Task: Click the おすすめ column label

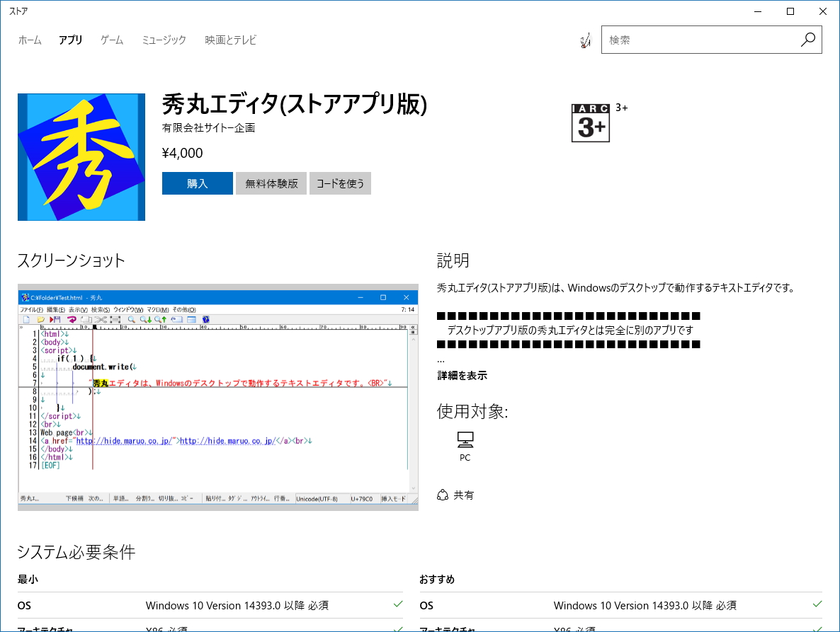Action: coord(437,579)
